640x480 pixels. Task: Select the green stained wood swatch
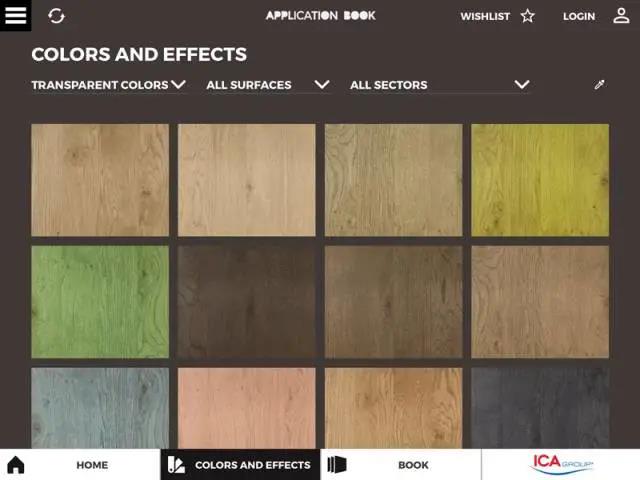[x=100, y=302]
